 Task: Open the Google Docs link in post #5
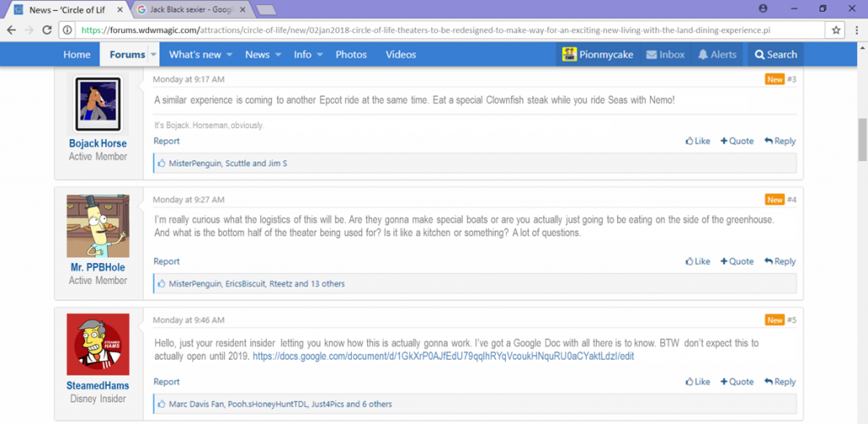[443, 356]
